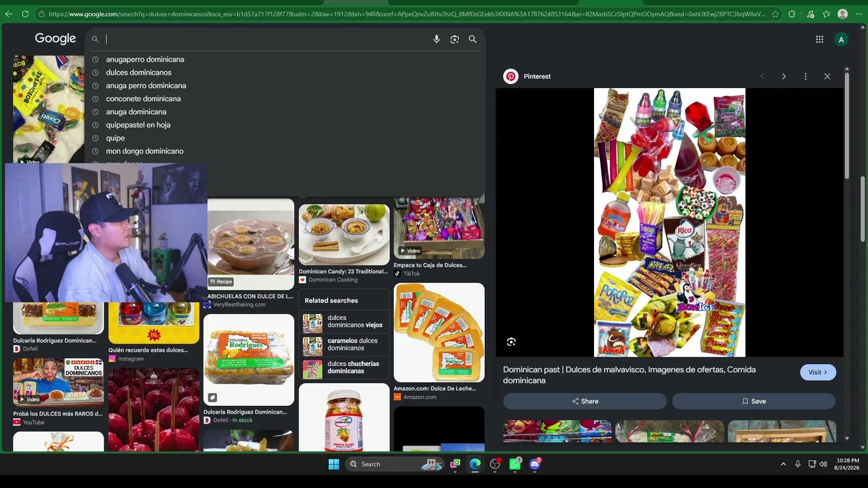Open 'Dominican Candy: 23 Traditional' result image
The width and height of the screenshot is (868, 488).
(344, 235)
